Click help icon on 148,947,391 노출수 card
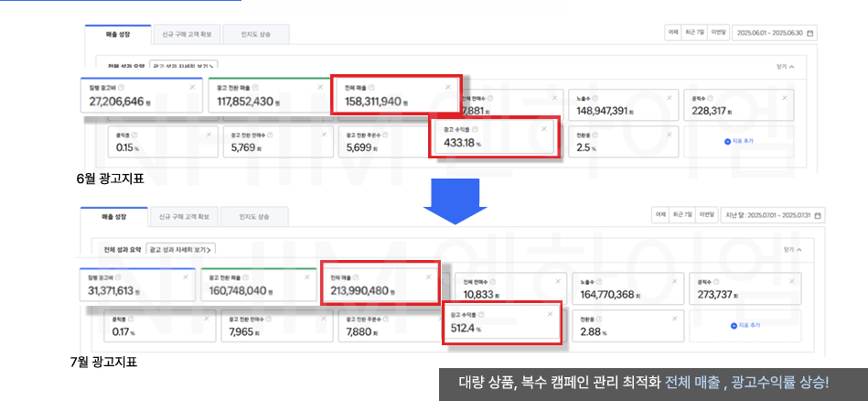 [x=595, y=97]
